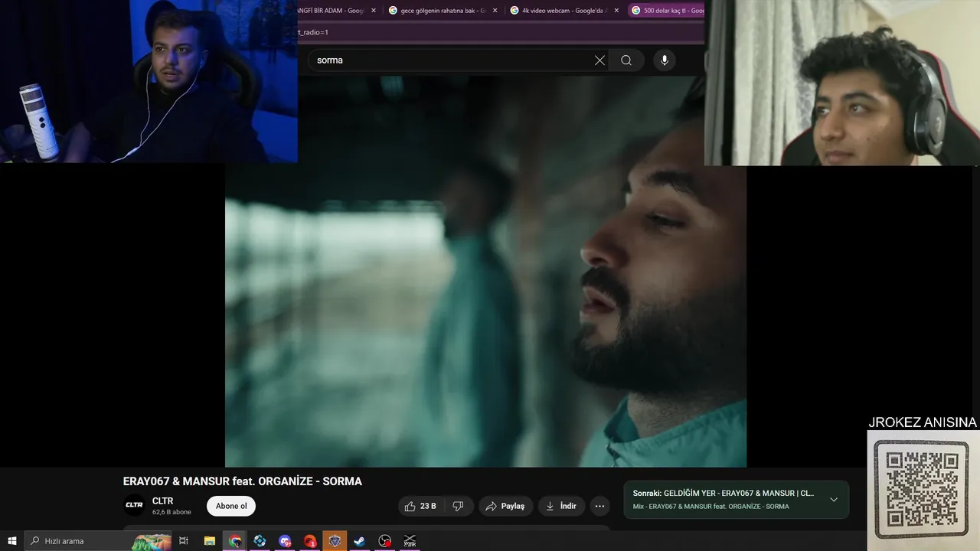Share the video via Paylaş button

pyautogui.click(x=505, y=506)
